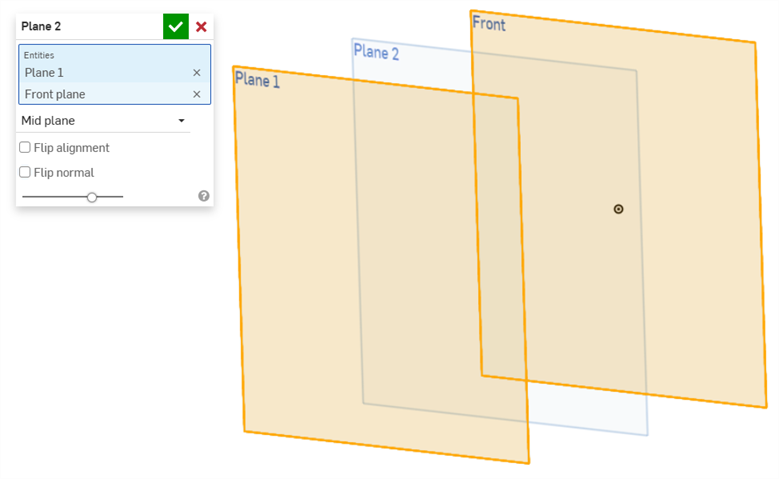Image resolution: width=779 pixels, height=479 pixels.
Task: Remove Front plane from the Entities list
Action: pyautogui.click(x=196, y=95)
